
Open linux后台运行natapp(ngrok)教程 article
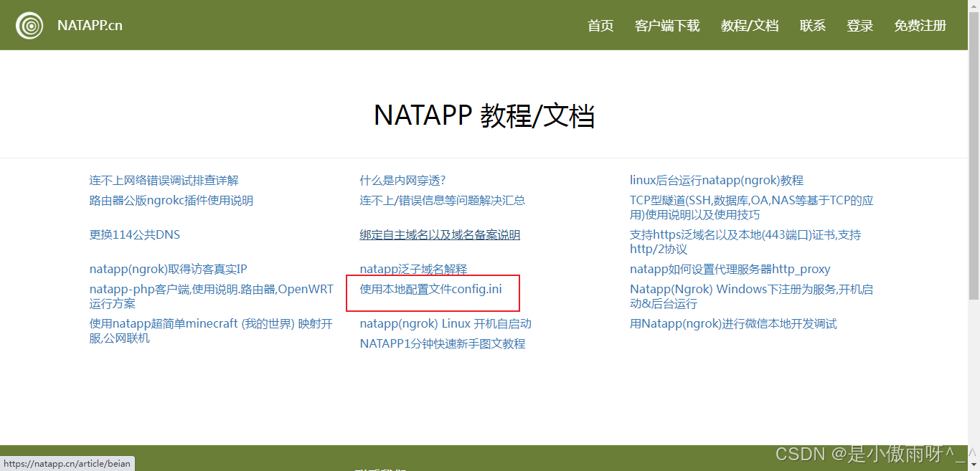click(x=717, y=181)
